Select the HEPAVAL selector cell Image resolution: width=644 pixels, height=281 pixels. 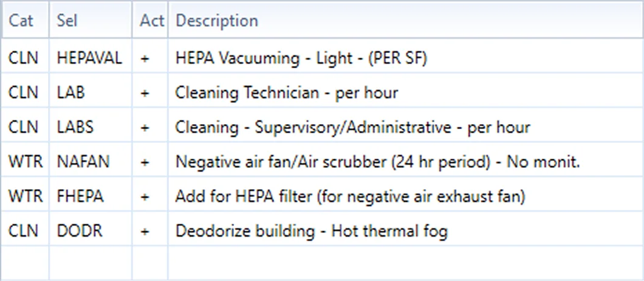click(91, 58)
